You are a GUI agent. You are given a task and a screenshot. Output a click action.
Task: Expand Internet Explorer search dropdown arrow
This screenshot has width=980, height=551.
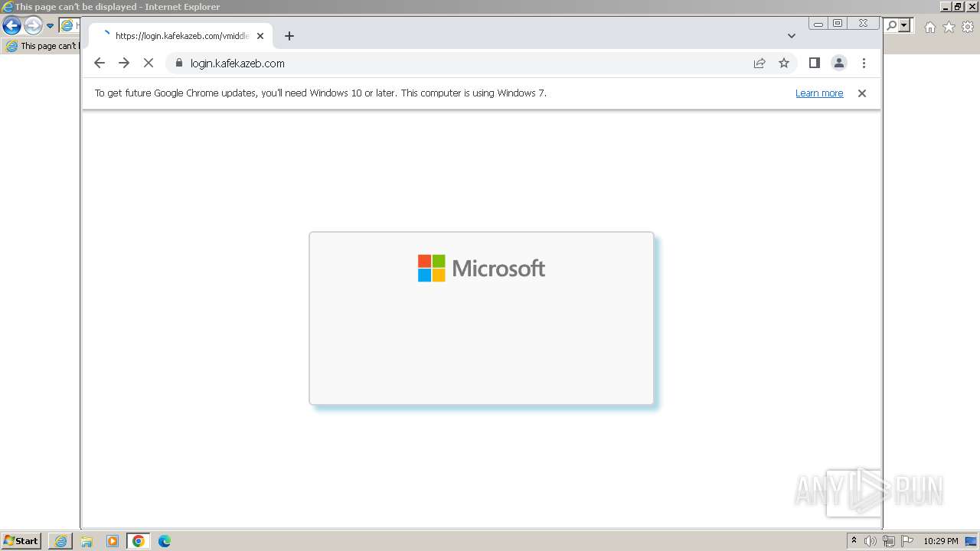click(x=904, y=26)
